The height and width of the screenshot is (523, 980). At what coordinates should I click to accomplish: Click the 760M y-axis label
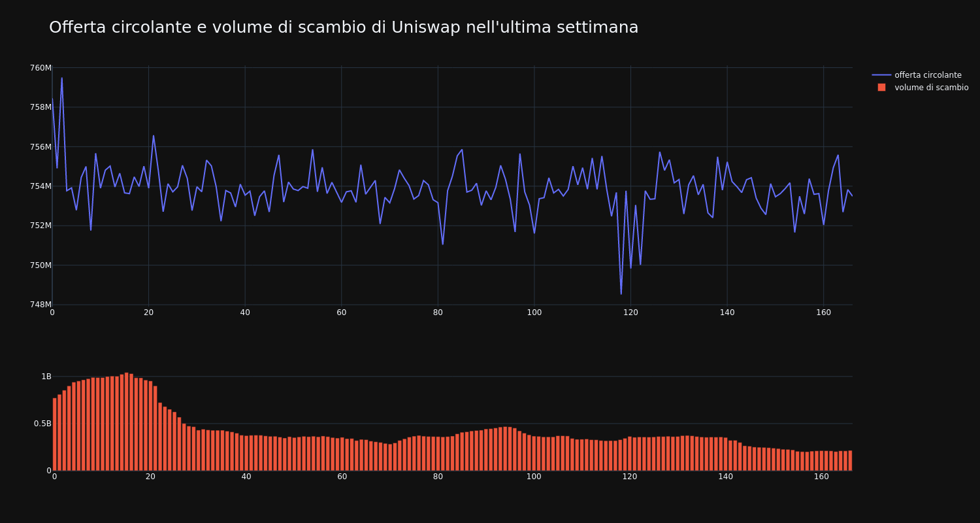(41, 68)
